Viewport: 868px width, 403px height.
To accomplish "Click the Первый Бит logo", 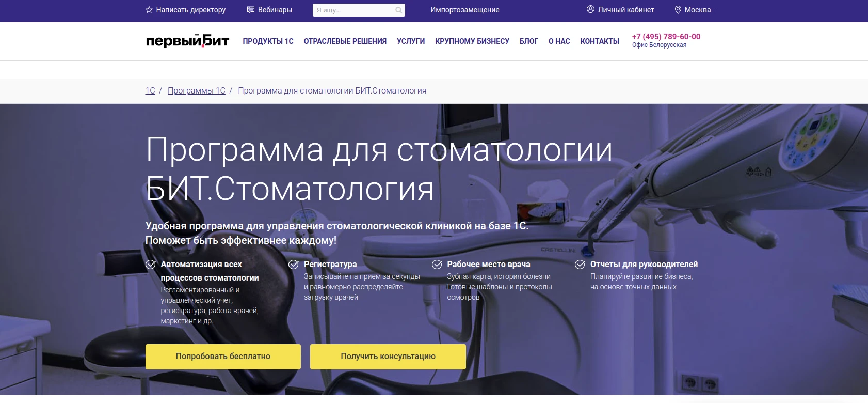I will point(187,40).
